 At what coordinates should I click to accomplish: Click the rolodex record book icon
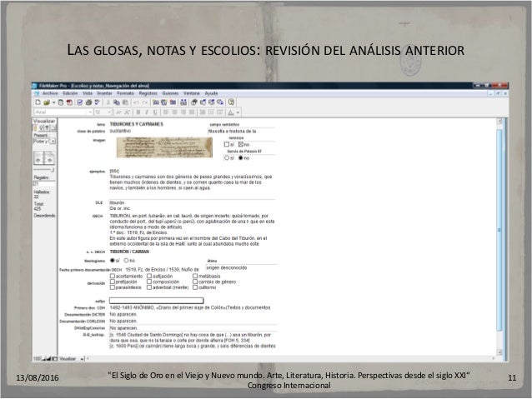pos(44,158)
